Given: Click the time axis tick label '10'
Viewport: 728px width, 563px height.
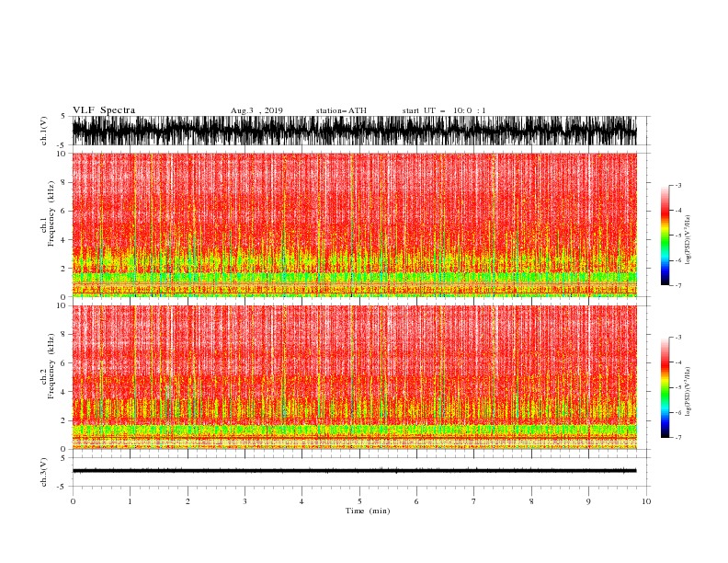Looking at the screenshot, I should pyautogui.click(x=646, y=501).
